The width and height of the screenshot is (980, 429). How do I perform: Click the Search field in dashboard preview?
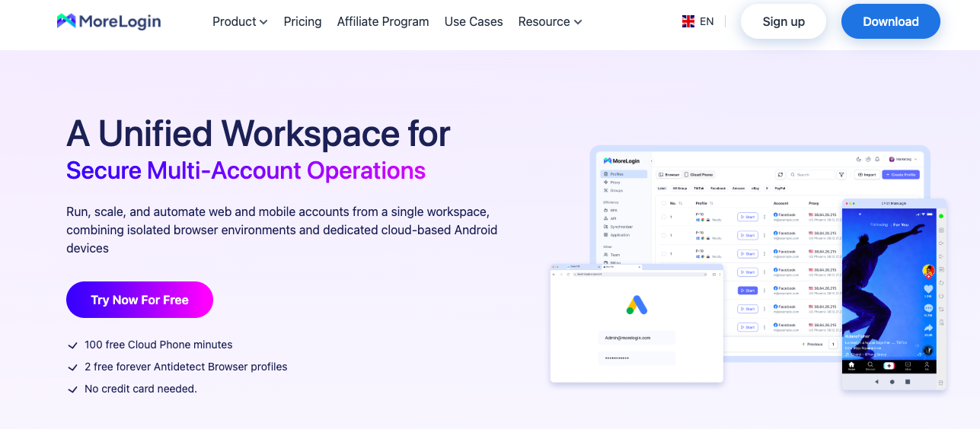click(812, 175)
